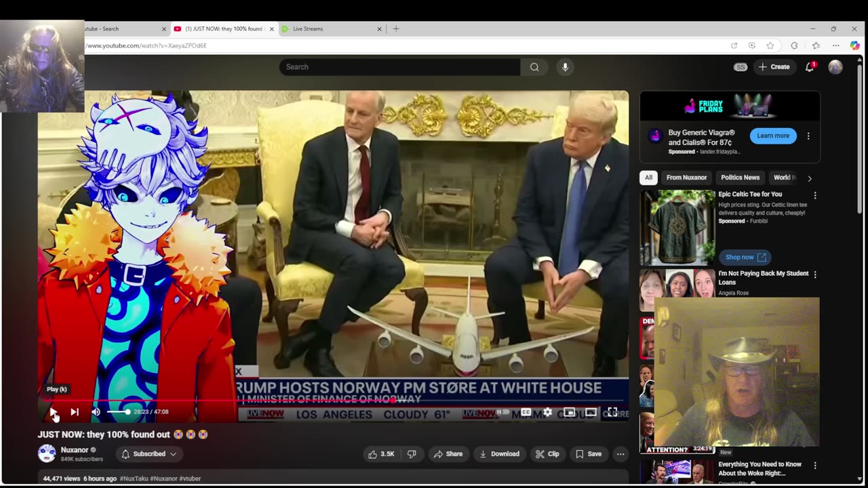Skip to next video in the player

click(x=75, y=412)
